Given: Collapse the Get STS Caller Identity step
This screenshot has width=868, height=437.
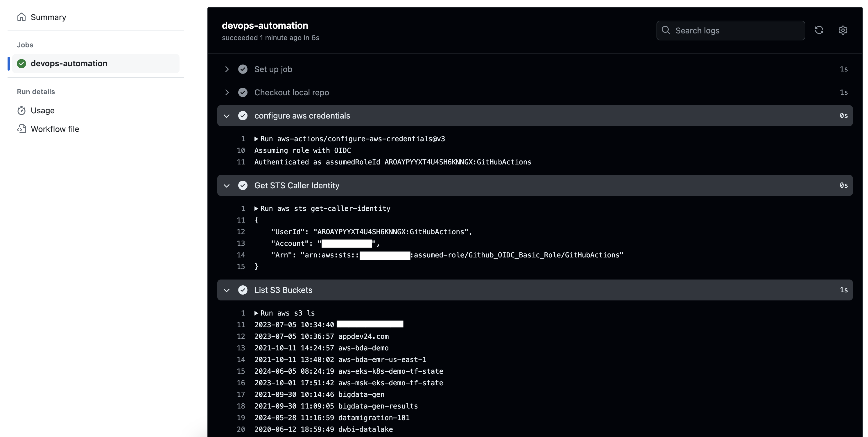Looking at the screenshot, I should coord(227,186).
